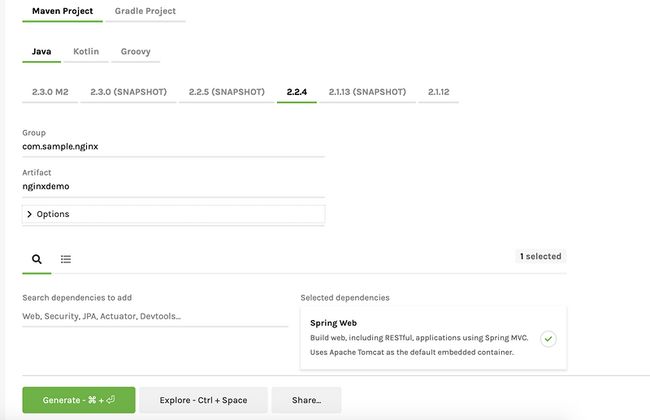Switch to dependency search view
The height and width of the screenshot is (420, 650).
coord(36,260)
